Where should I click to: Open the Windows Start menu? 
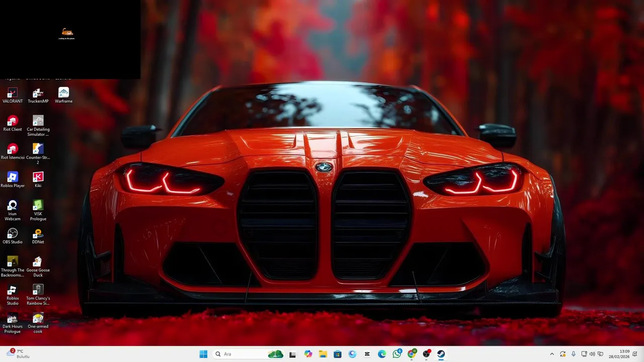point(203,354)
